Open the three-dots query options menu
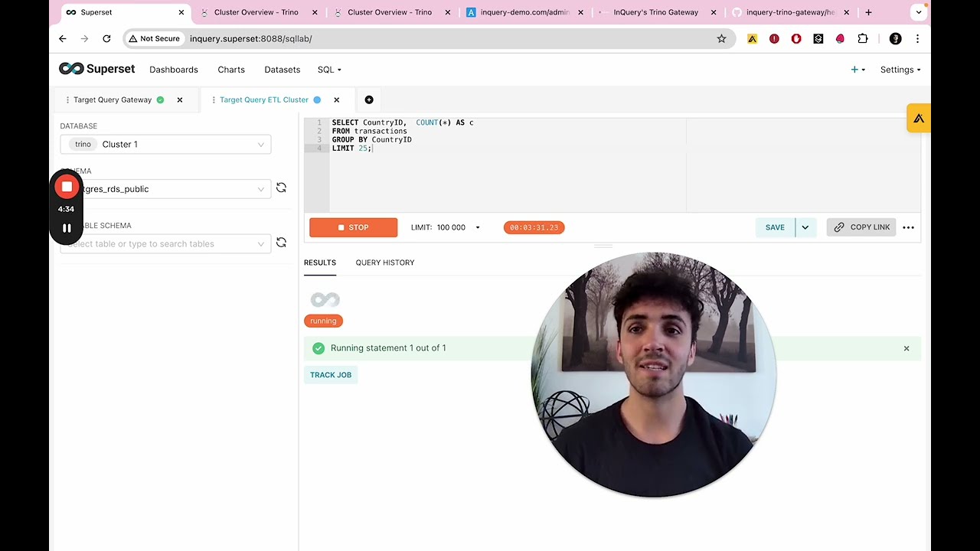980x551 pixels. 908,227
